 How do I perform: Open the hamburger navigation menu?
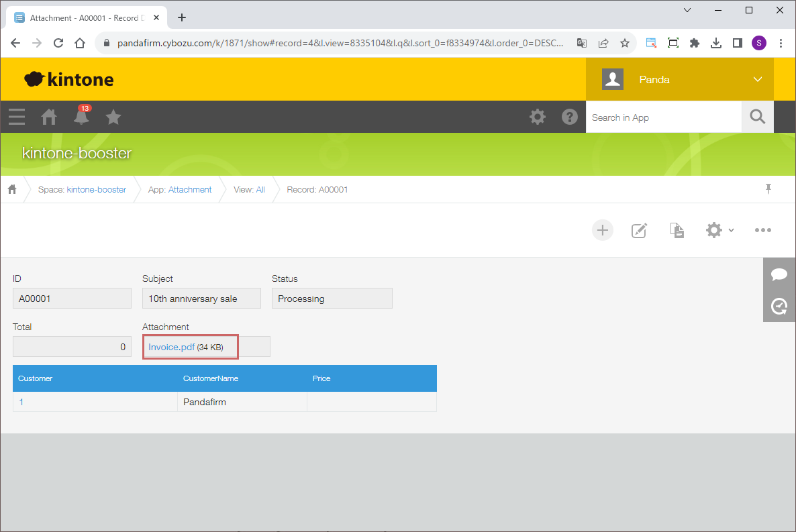pos(17,117)
